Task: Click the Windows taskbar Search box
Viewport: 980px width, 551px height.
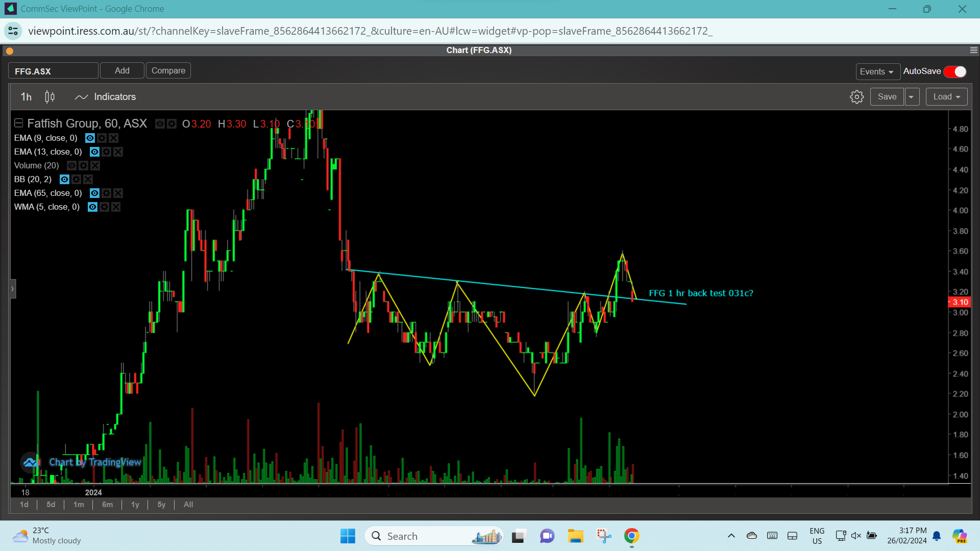Action: pyautogui.click(x=434, y=536)
